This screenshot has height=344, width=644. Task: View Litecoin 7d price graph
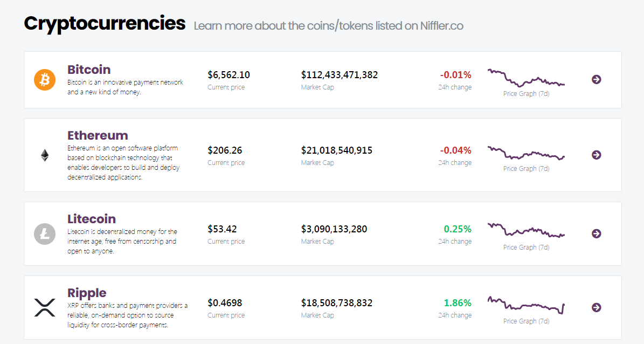click(x=526, y=231)
